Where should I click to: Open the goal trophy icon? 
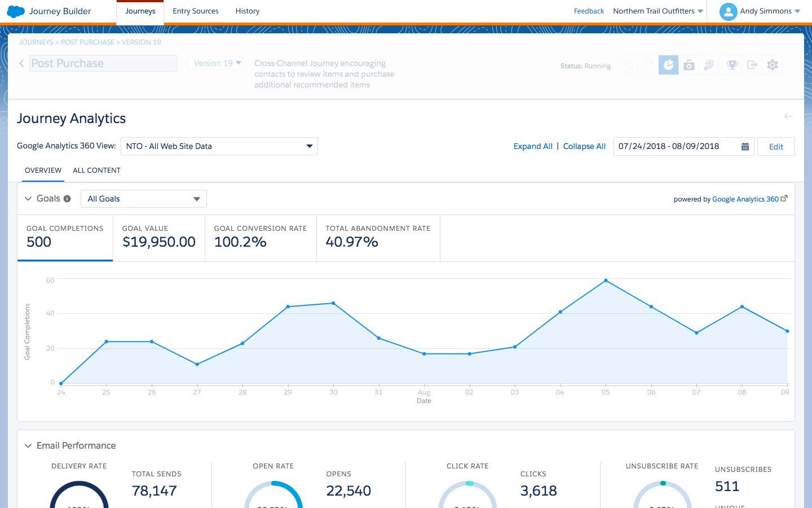[x=732, y=65]
